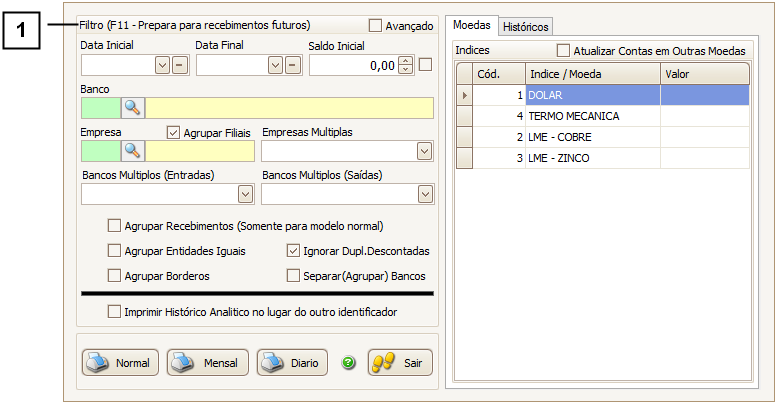Print the Normal report

119,363
